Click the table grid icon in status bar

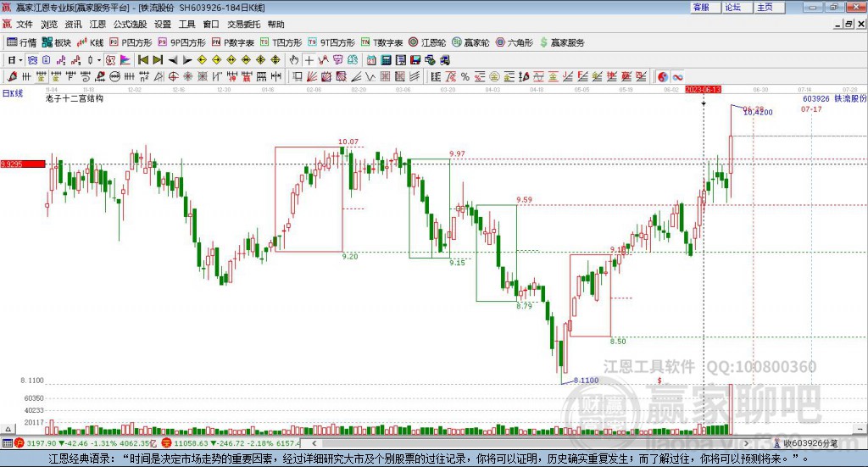tap(7, 443)
